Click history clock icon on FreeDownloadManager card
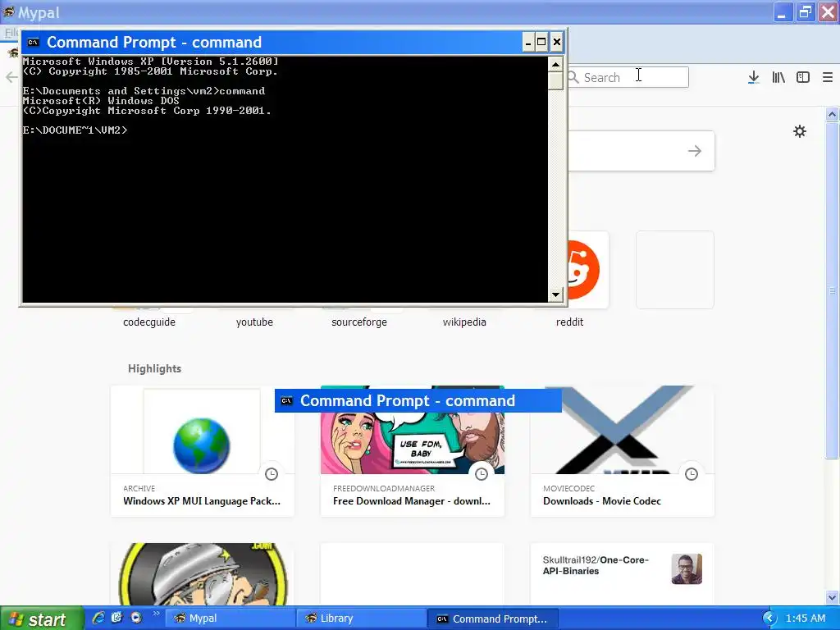Viewport: 840px width, 630px height. tap(482, 474)
